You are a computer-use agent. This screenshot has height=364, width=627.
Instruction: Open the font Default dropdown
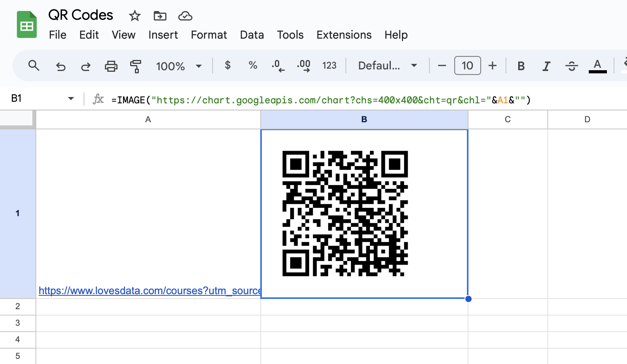[388, 65]
